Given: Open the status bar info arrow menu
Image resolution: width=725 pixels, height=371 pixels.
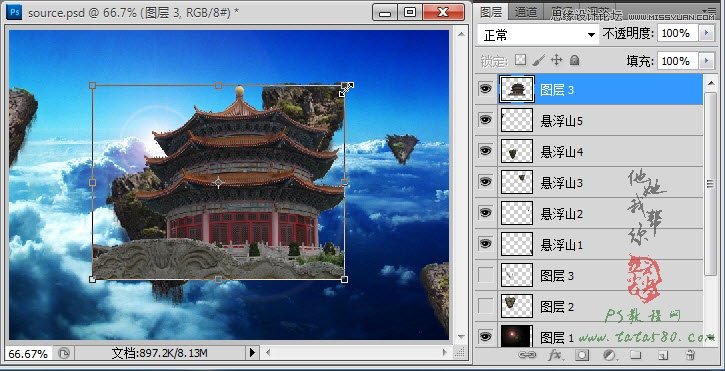Looking at the screenshot, I should click(x=252, y=353).
